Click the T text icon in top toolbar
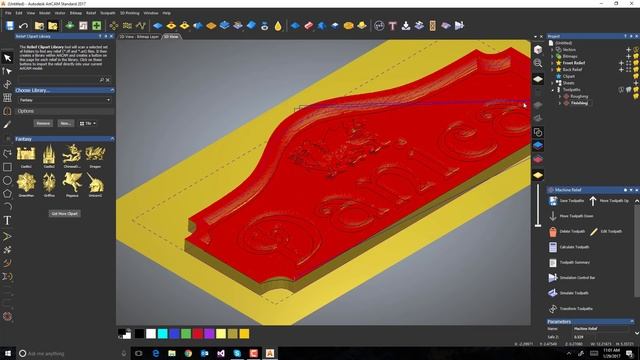The height and width of the screenshot is (360, 640). (392, 26)
